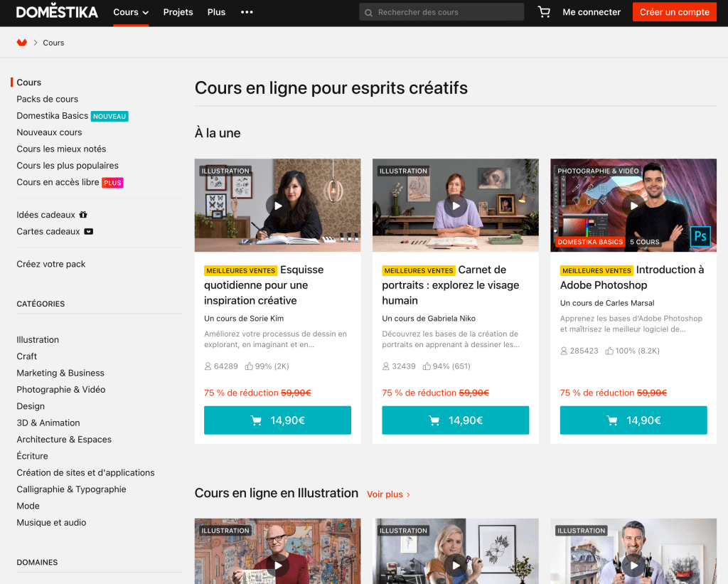The height and width of the screenshot is (584, 728).
Task: Click the Photoshop Ps badge icon
Action: click(700, 236)
